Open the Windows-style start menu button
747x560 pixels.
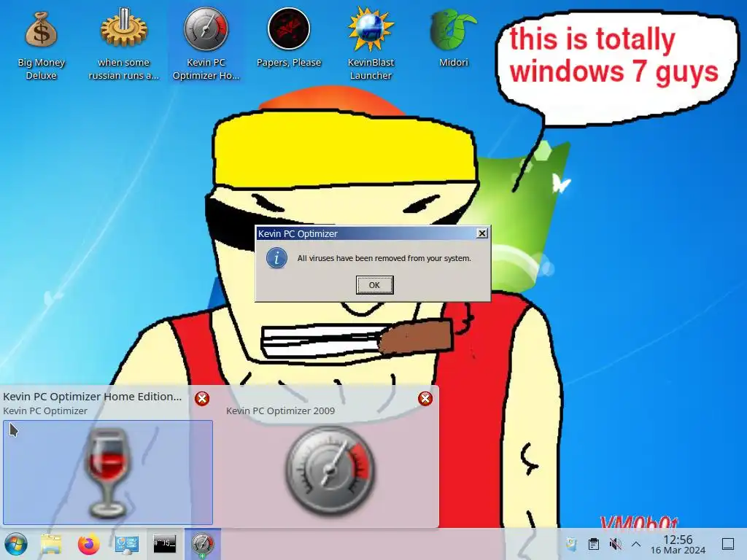(16, 544)
